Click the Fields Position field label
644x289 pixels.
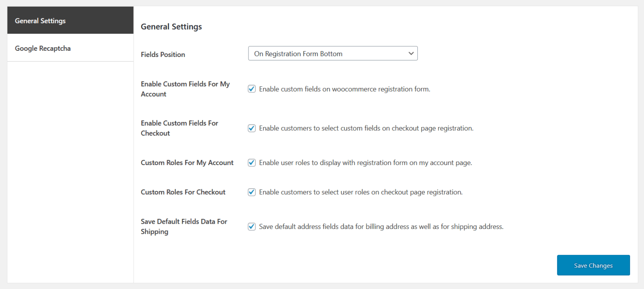tap(163, 54)
